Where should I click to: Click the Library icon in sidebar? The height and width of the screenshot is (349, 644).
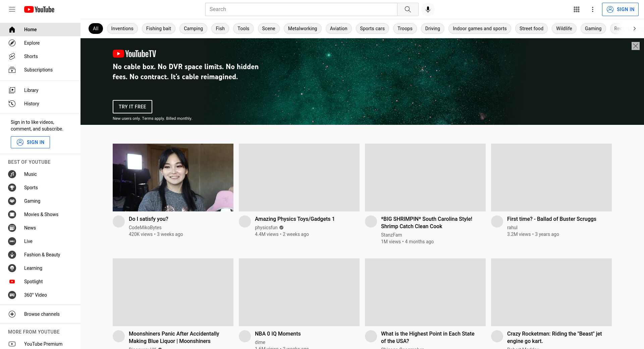pyautogui.click(x=12, y=90)
